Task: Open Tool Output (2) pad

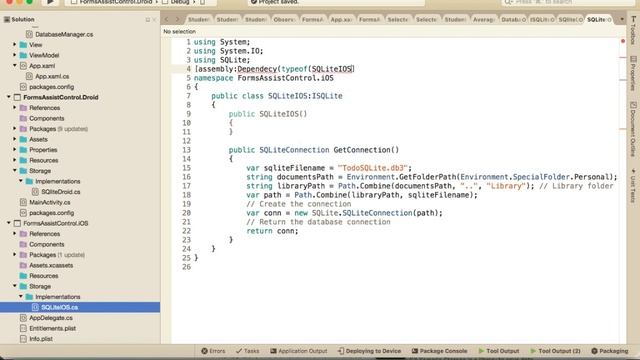Action: [555, 351]
